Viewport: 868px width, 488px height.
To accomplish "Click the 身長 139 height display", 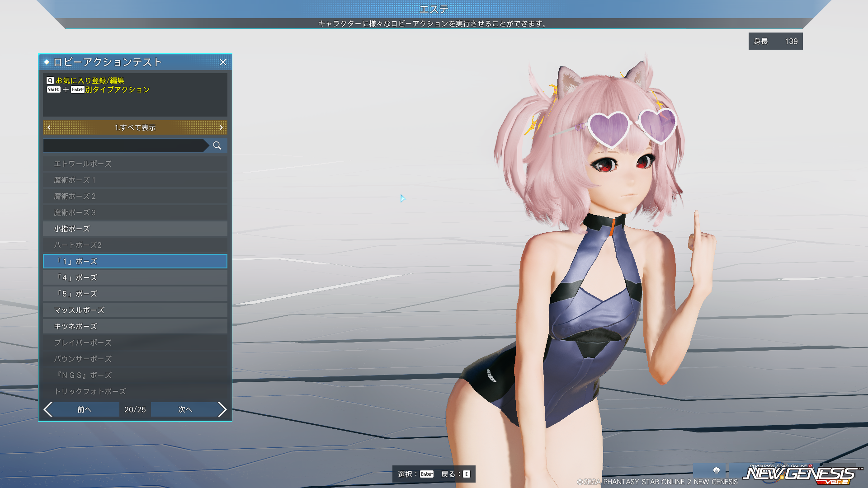I will [776, 41].
